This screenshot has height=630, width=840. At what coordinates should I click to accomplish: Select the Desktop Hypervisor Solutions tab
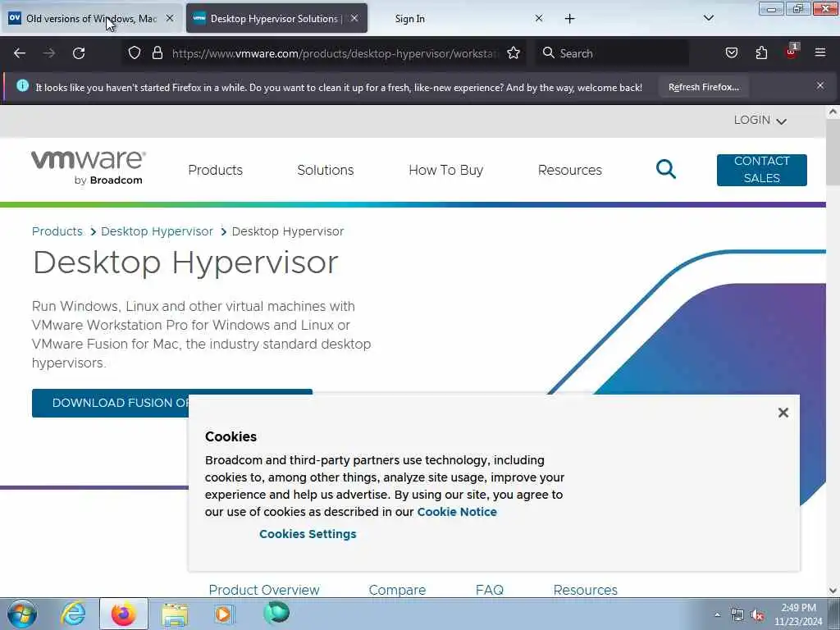(x=276, y=19)
